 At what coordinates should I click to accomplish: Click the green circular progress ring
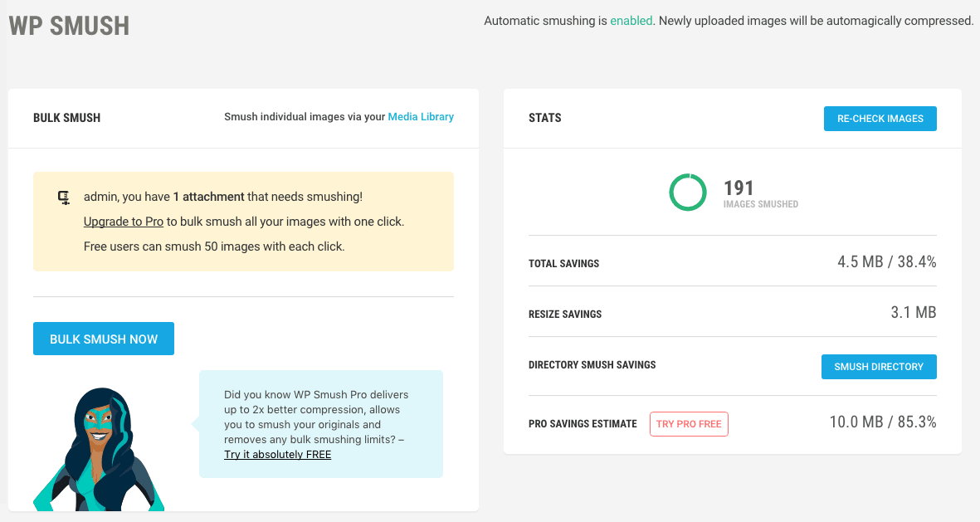tap(688, 193)
